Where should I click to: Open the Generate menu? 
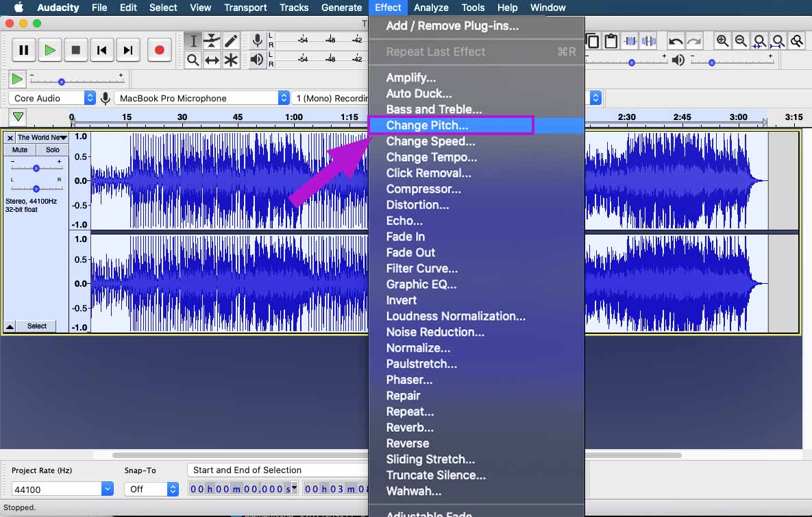341,8
